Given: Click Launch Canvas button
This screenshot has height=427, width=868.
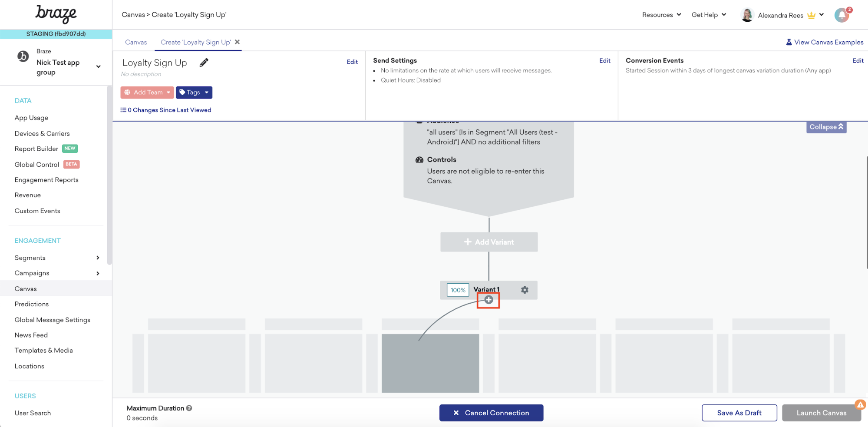Looking at the screenshot, I should [x=821, y=413].
